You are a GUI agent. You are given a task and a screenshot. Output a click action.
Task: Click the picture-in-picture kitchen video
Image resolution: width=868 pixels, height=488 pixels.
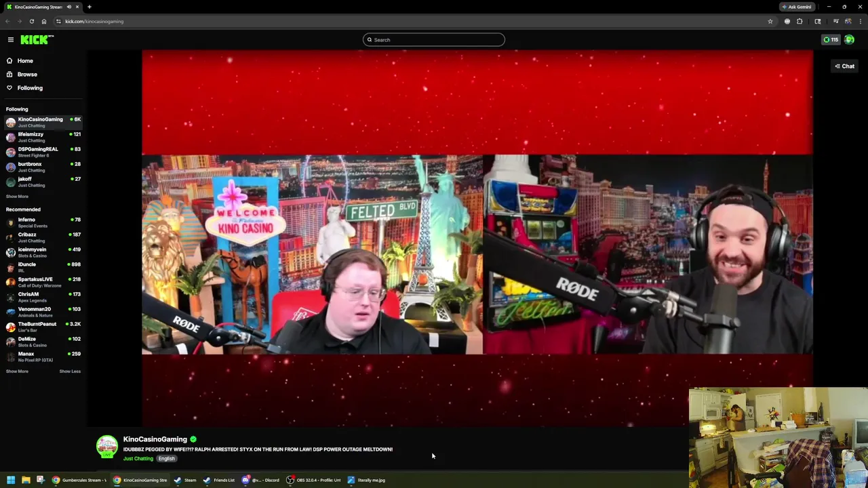click(x=778, y=437)
